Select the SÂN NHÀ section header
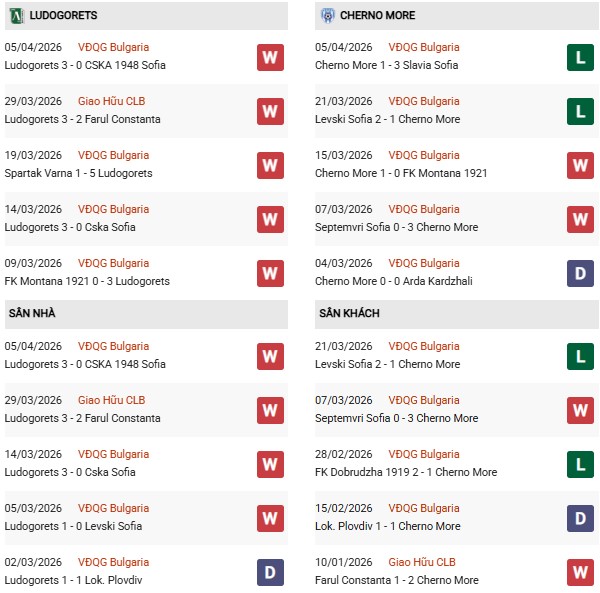600x593 pixels. [32, 313]
